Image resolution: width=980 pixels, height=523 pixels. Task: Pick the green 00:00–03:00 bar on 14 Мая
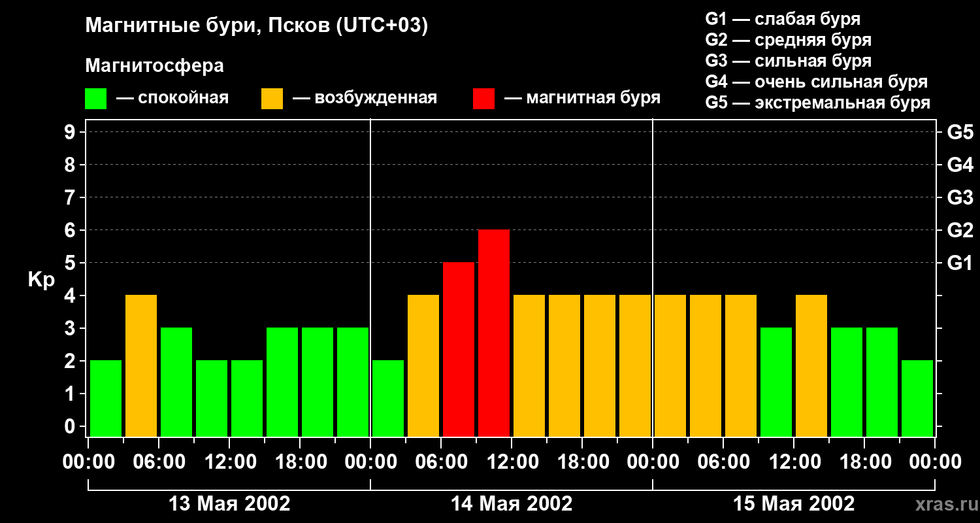[388, 398]
